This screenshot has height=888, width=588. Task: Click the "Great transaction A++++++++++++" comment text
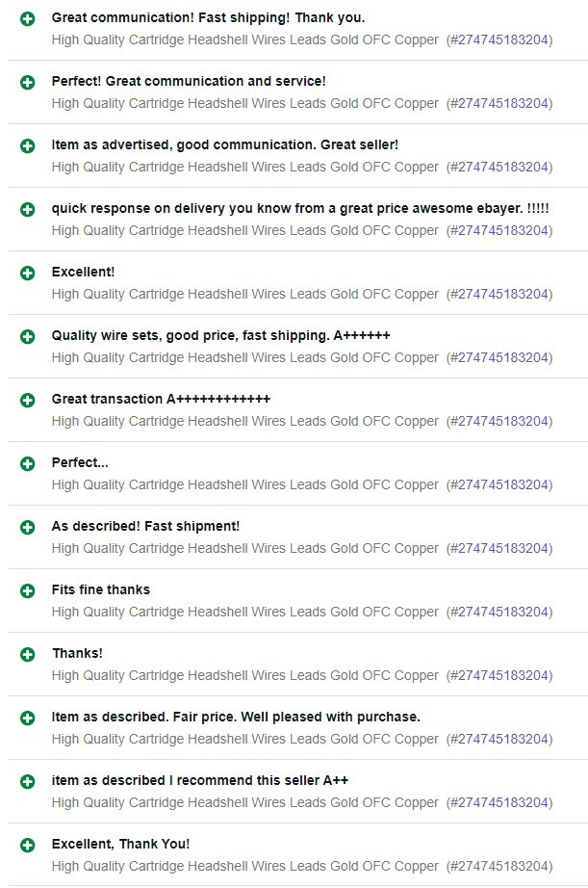[x=161, y=399]
